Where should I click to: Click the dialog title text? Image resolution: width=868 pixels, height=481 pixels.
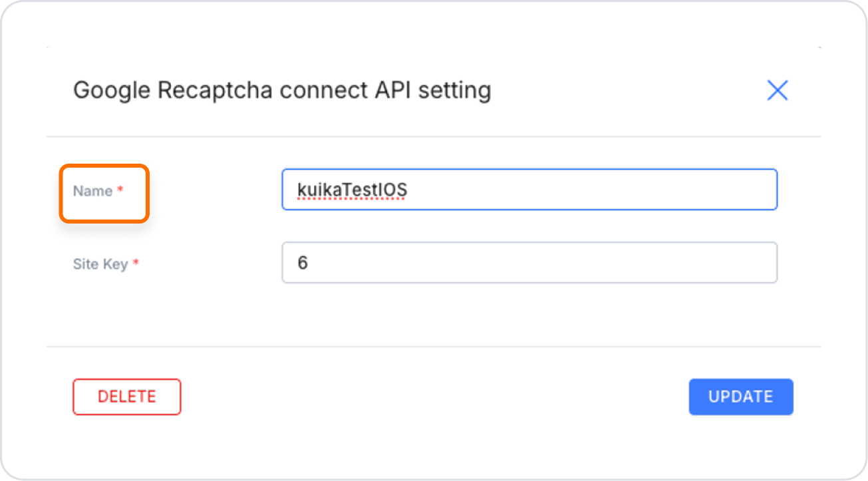point(281,90)
